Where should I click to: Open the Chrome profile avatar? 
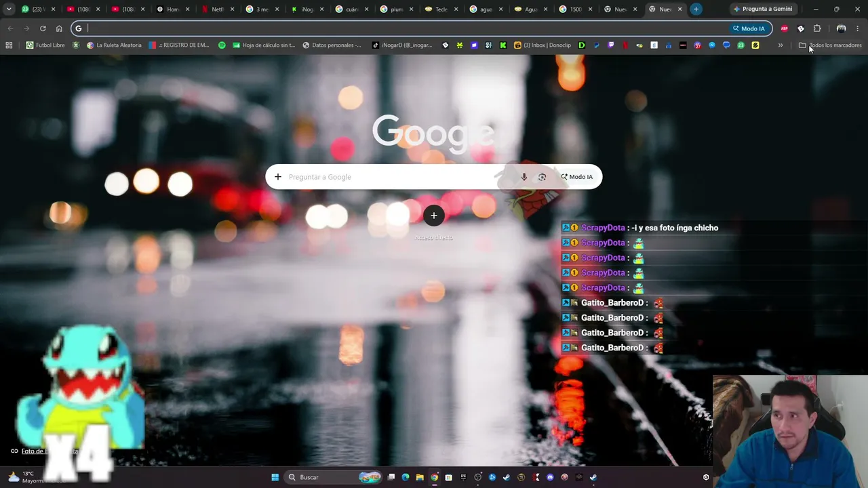(841, 28)
